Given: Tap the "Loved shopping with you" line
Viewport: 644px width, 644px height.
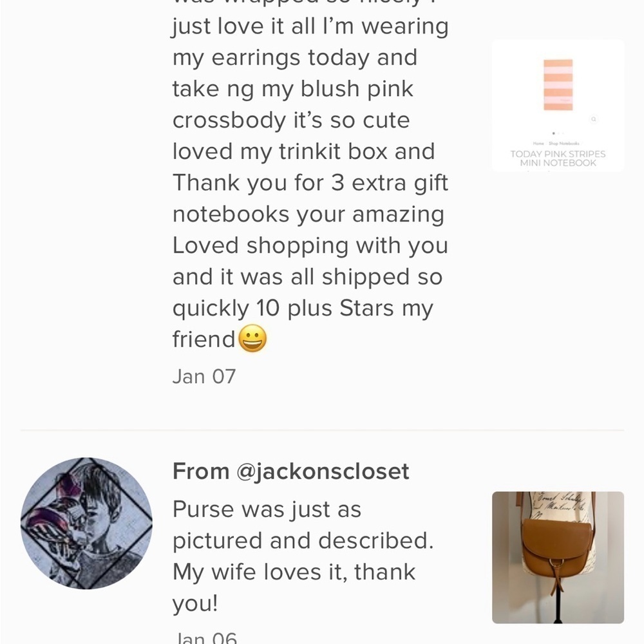Looking at the screenshot, I should point(310,245).
